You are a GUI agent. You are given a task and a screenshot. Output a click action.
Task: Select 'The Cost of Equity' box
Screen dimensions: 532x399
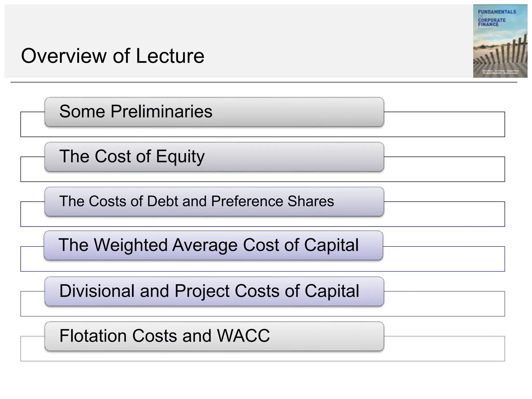pyautogui.click(x=214, y=157)
